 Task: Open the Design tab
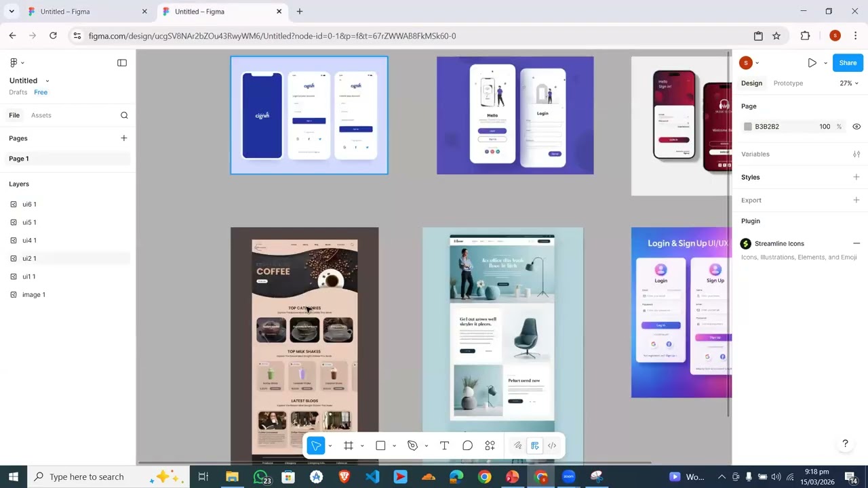(x=751, y=83)
